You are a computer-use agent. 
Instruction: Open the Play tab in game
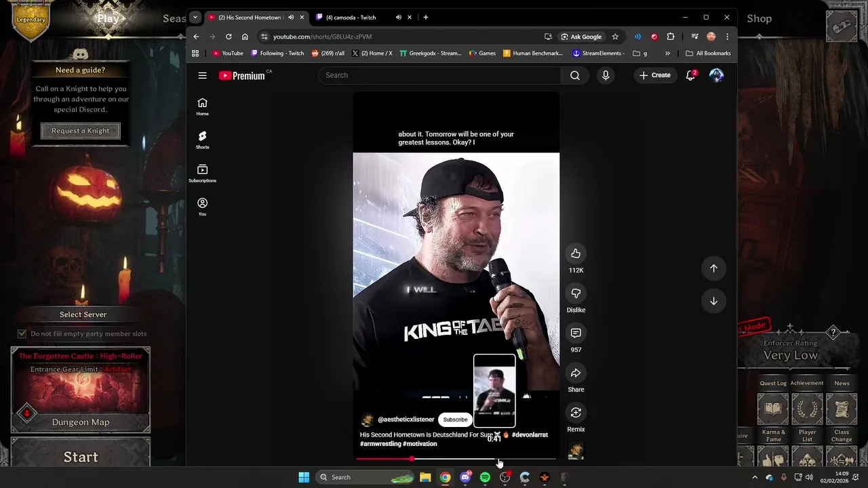coord(108,18)
